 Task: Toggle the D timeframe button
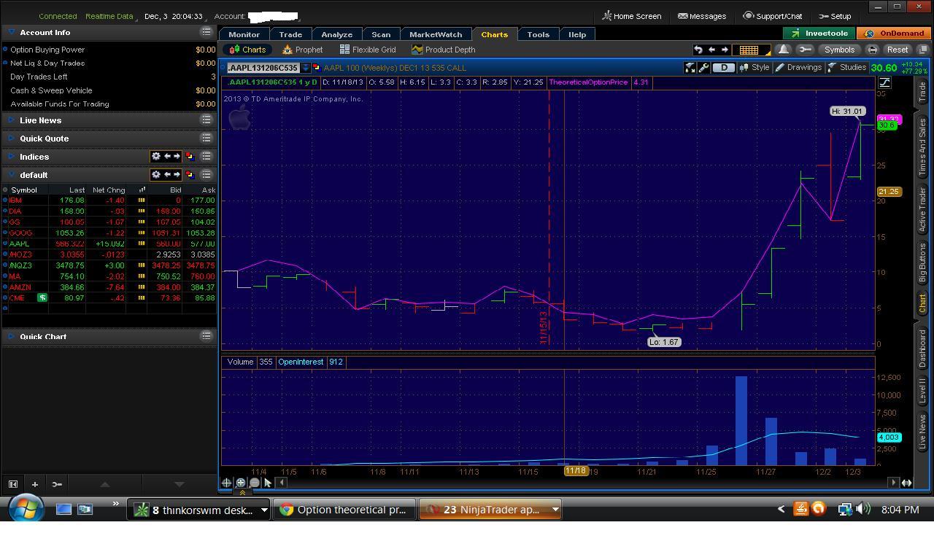723,68
